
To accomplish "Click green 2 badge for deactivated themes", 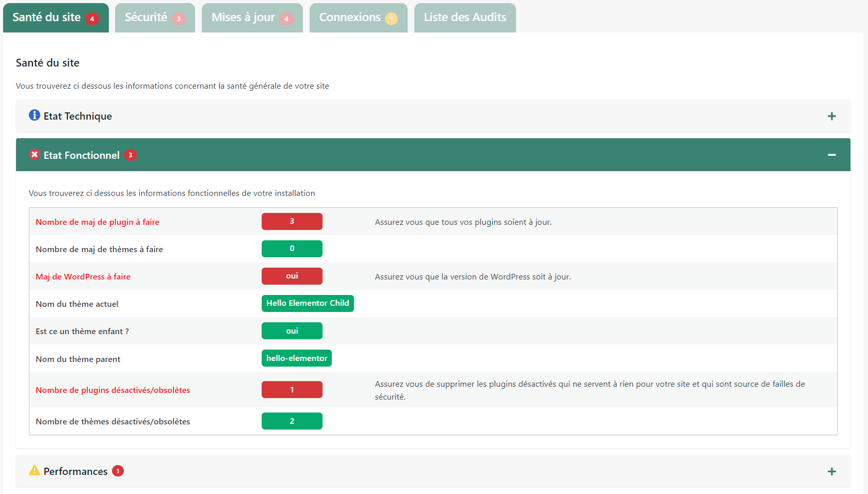I will click(x=292, y=421).
